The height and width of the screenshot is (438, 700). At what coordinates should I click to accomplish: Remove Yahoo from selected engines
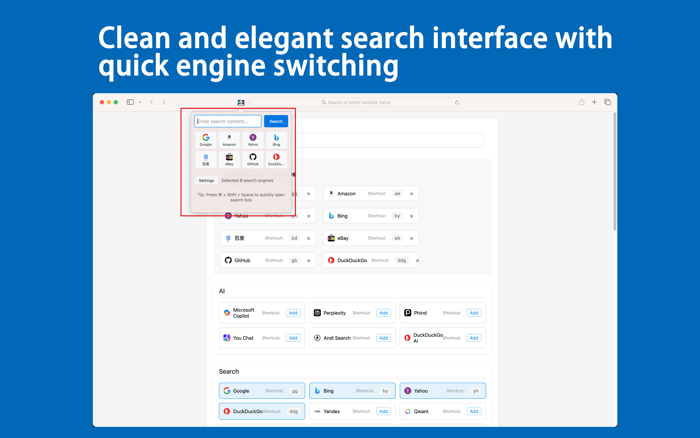click(308, 216)
